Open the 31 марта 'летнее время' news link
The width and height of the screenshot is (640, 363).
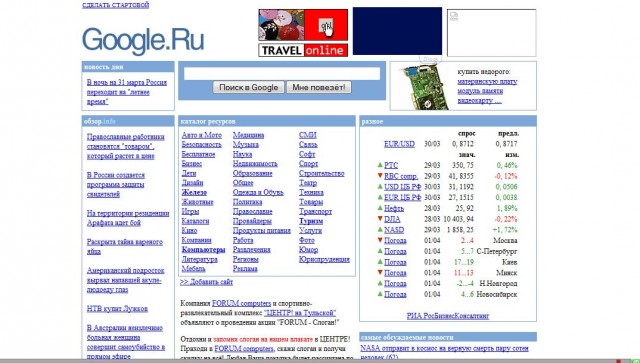(127, 92)
